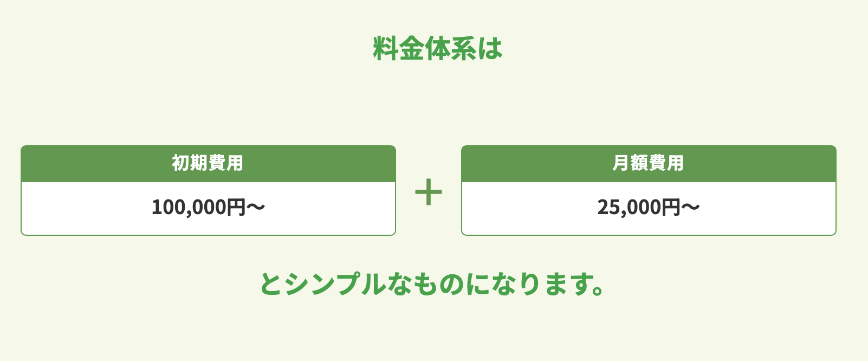Click the period ending the bottom sentence
The width and height of the screenshot is (868, 361).
pyautogui.click(x=598, y=290)
